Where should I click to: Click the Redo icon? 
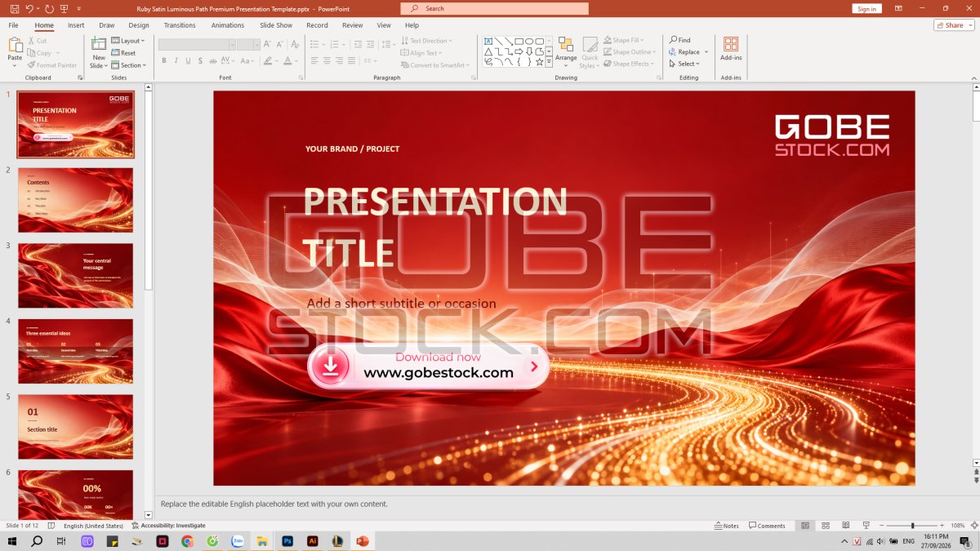coord(49,8)
